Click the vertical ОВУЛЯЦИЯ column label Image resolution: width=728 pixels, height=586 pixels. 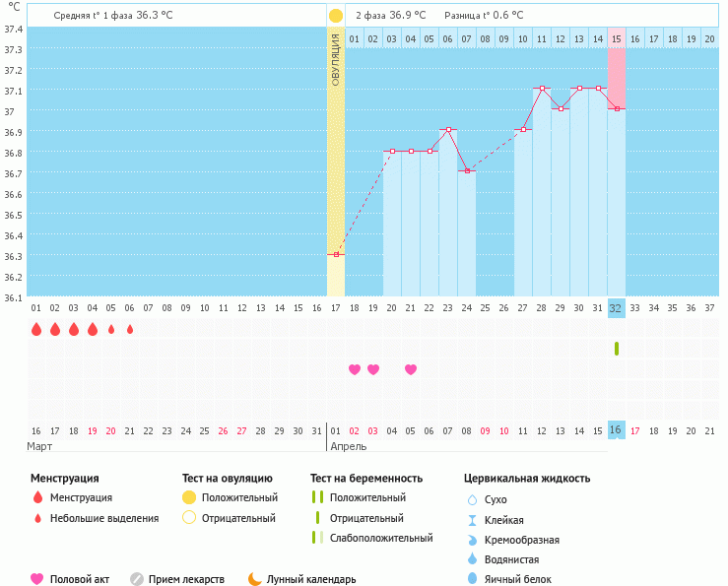[336, 59]
